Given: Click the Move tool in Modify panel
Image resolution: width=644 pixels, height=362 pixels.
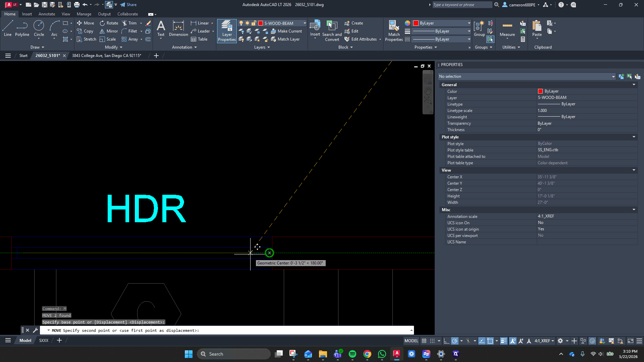Looking at the screenshot, I should pos(86,23).
